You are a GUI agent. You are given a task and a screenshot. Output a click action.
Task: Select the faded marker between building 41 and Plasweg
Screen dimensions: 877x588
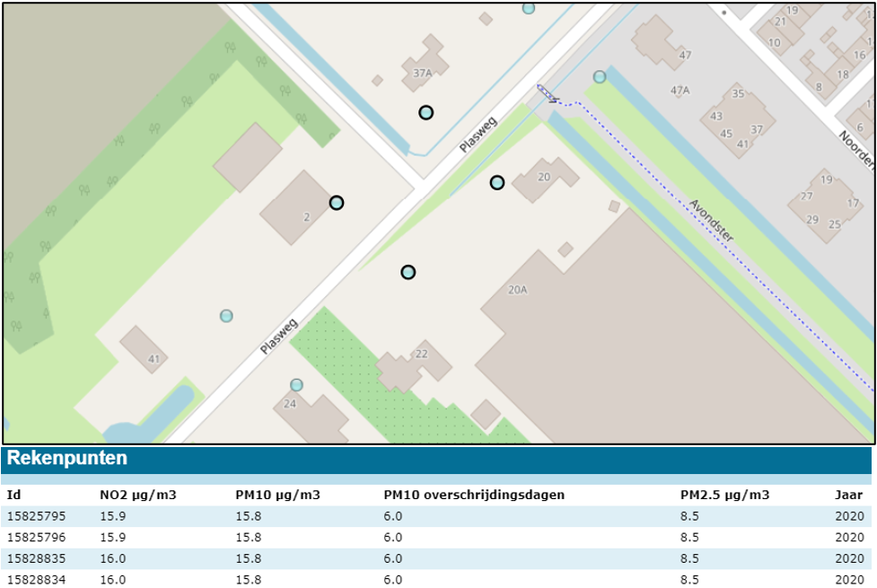tap(226, 316)
